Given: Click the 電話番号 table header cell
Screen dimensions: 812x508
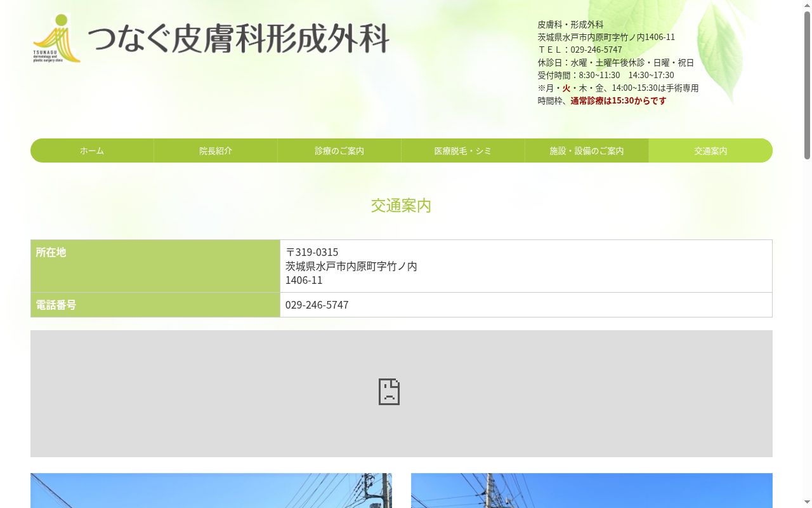Looking at the screenshot, I should click(x=155, y=305).
